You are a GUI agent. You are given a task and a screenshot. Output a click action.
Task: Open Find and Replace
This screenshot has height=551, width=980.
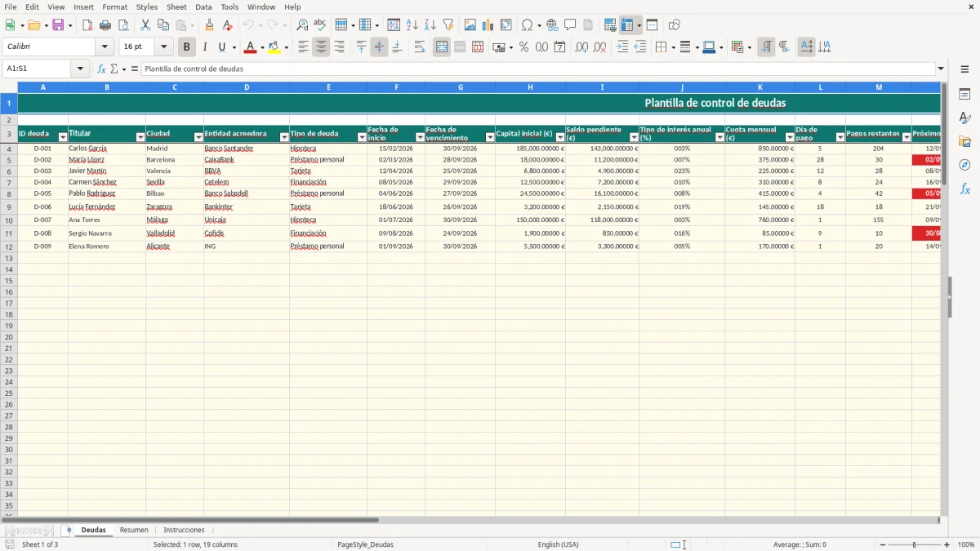[302, 25]
